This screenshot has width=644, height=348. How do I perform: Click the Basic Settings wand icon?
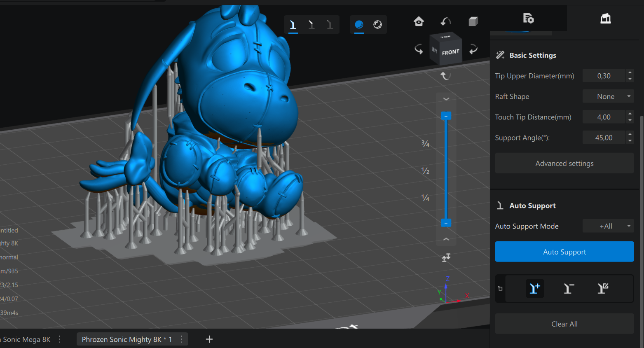point(500,55)
